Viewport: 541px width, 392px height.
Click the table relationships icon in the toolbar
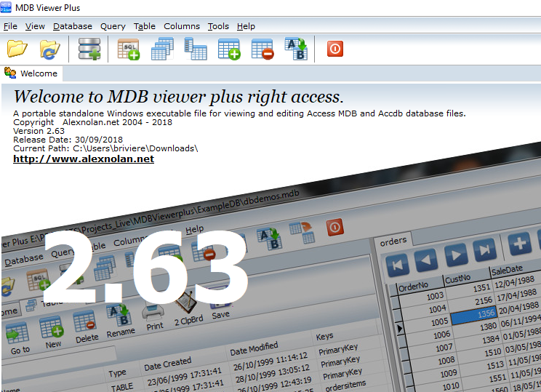pyautogui.click(x=196, y=49)
